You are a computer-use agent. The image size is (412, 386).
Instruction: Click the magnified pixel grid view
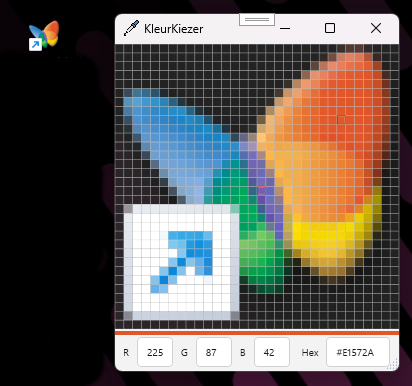tap(257, 187)
